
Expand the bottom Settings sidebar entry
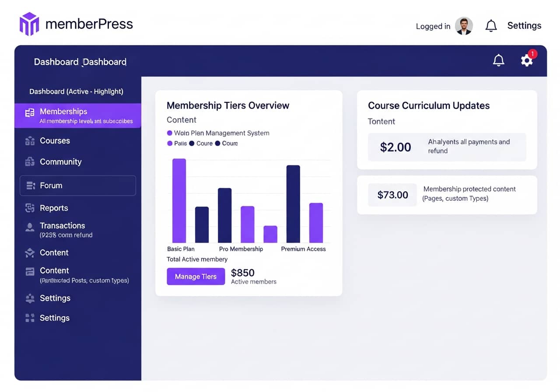tap(55, 318)
